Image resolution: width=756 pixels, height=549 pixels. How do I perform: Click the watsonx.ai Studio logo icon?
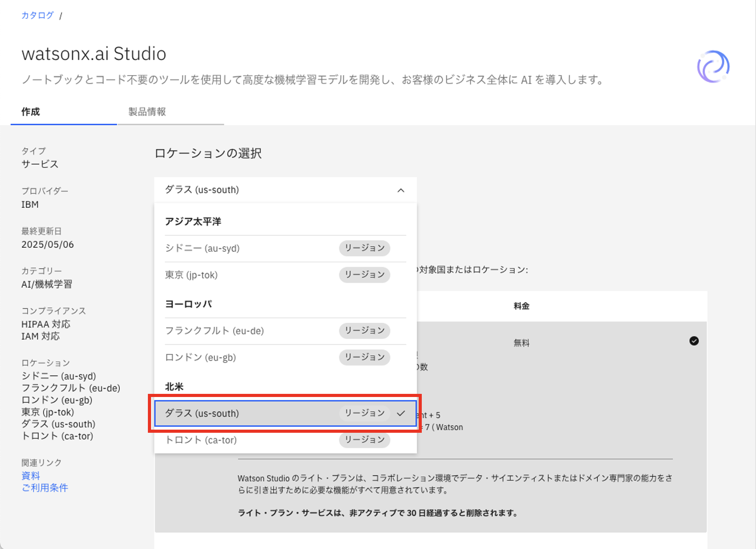[x=713, y=67]
